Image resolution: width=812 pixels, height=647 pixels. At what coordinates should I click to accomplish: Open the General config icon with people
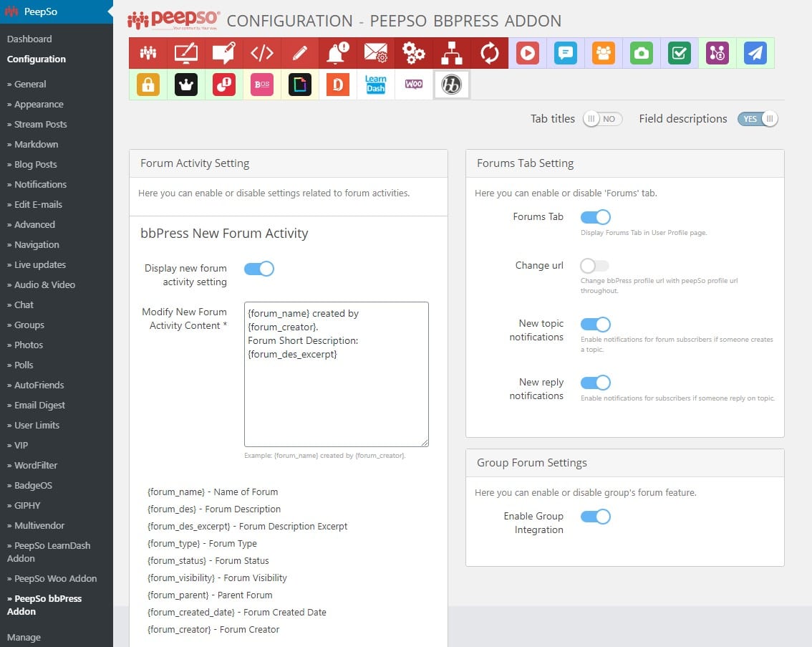pyautogui.click(x=148, y=53)
